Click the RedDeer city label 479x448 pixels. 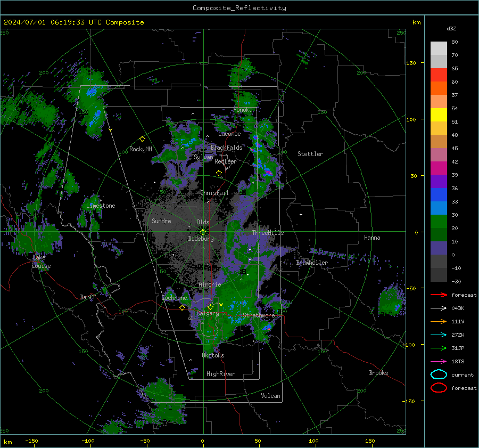[226, 161]
